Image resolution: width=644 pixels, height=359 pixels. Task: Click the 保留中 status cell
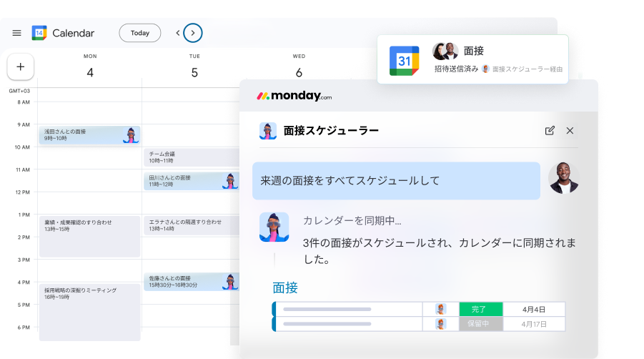pyautogui.click(x=480, y=324)
